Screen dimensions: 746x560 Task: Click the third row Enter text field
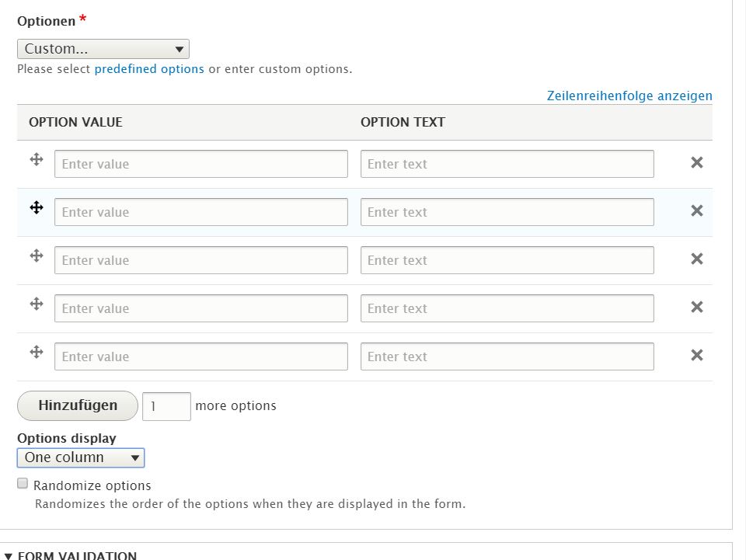(x=507, y=260)
